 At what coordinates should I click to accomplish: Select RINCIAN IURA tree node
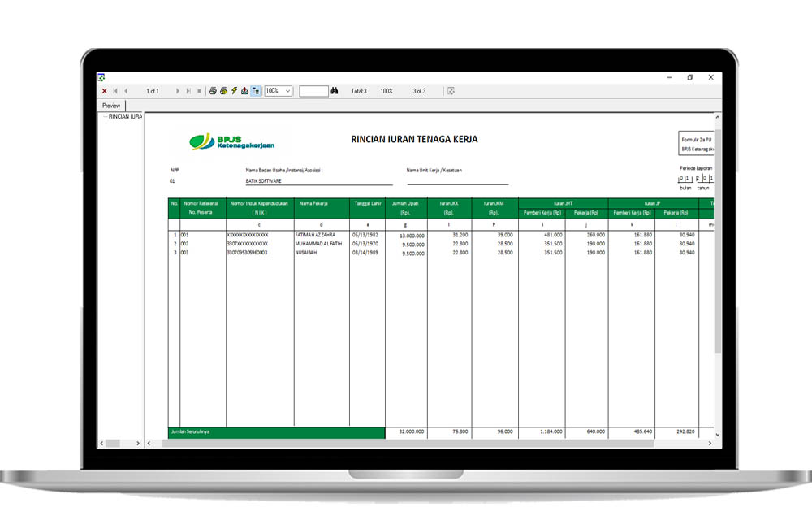tap(124, 116)
